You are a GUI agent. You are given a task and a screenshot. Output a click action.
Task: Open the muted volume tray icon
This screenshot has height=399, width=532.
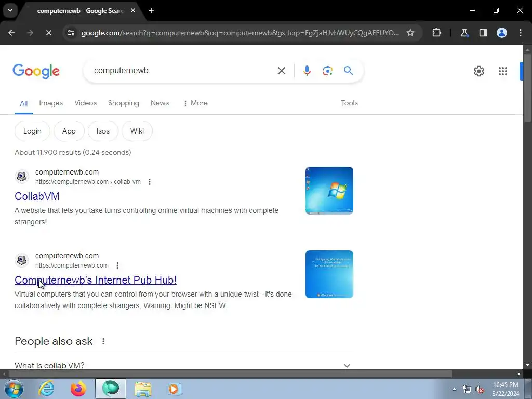pos(480,390)
